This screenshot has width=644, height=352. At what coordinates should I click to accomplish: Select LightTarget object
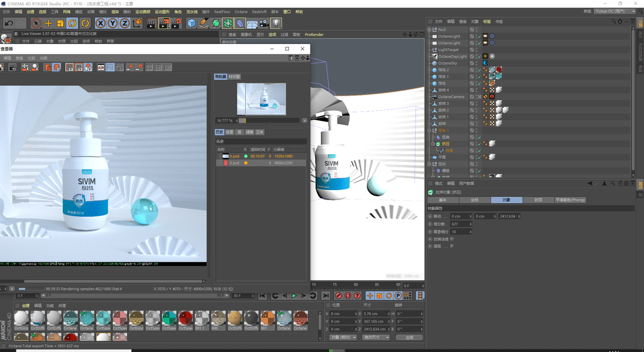pos(448,50)
